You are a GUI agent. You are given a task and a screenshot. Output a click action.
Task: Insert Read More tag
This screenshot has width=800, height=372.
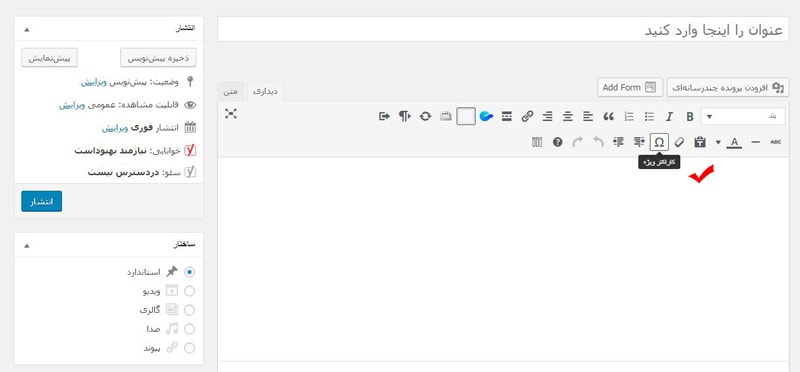click(x=507, y=117)
